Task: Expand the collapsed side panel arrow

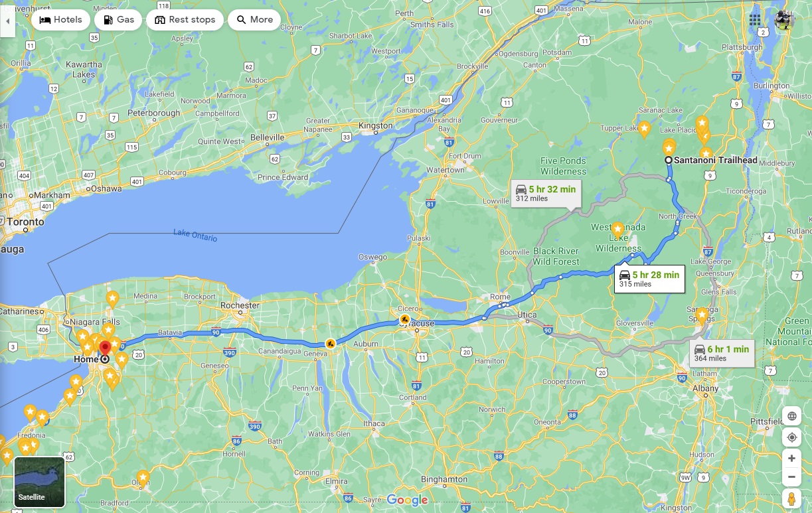Action: (7, 21)
